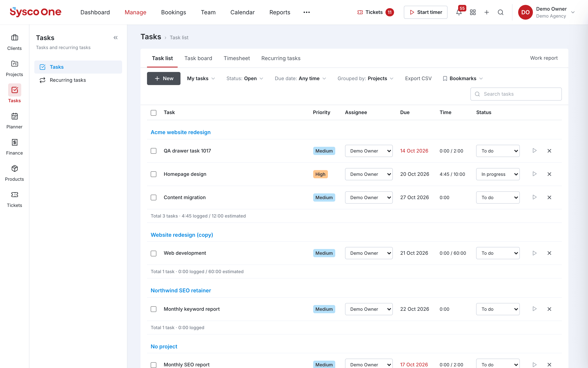This screenshot has height=368, width=588.
Task: Start timer for Content migration task
Action: coord(534,197)
